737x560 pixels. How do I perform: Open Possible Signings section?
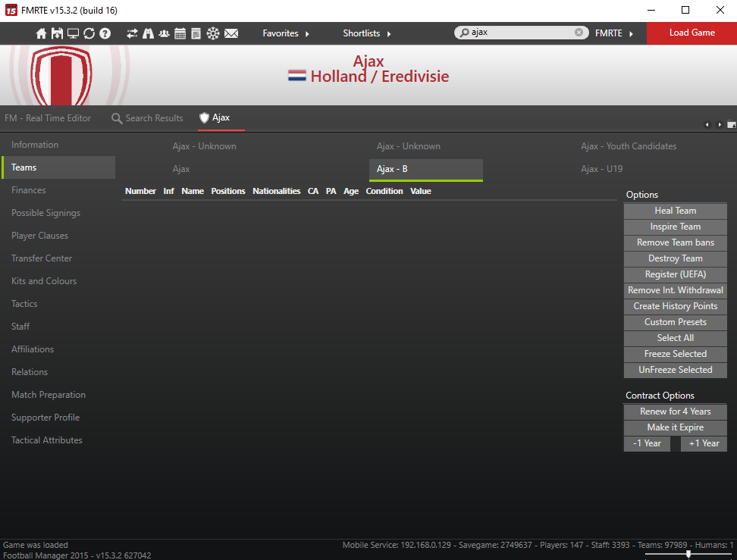(x=58, y=213)
